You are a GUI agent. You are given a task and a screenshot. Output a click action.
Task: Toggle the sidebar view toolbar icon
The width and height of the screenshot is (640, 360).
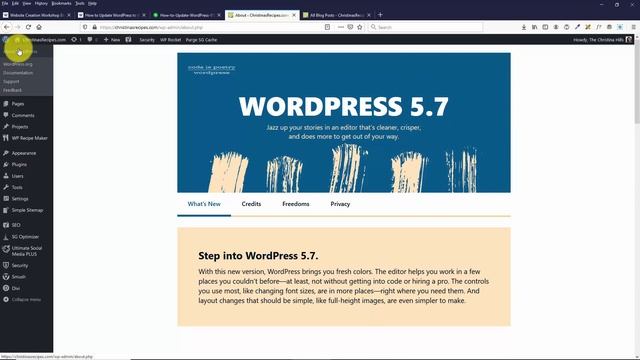pyautogui.click(x=545, y=27)
